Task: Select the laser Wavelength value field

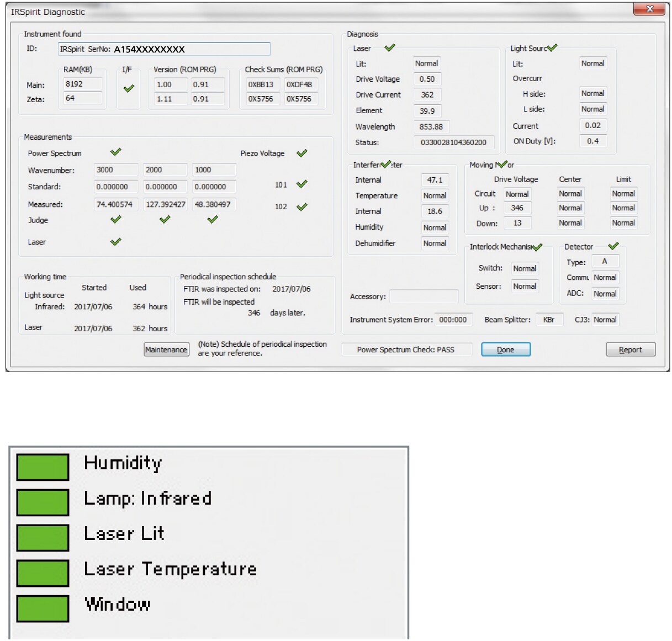Action: click(x=431, y=127)
